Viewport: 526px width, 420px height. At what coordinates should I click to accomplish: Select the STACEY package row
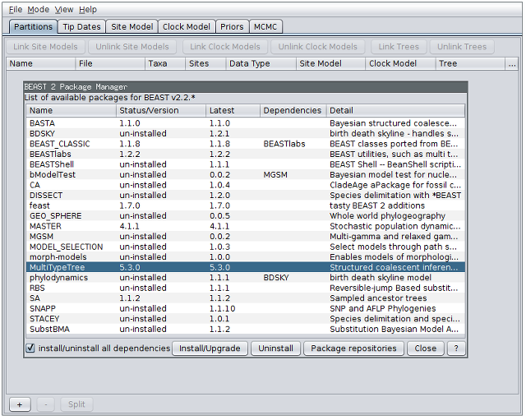246,319
